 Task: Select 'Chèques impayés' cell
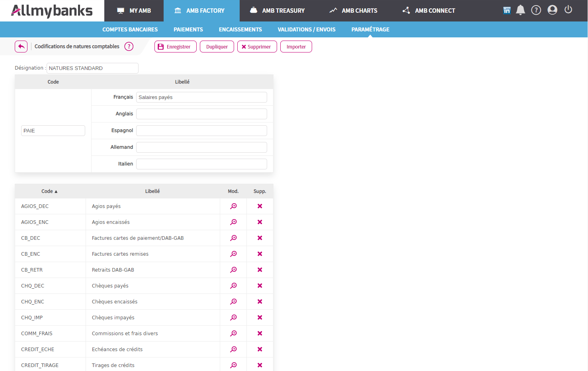tap(153, 317)
